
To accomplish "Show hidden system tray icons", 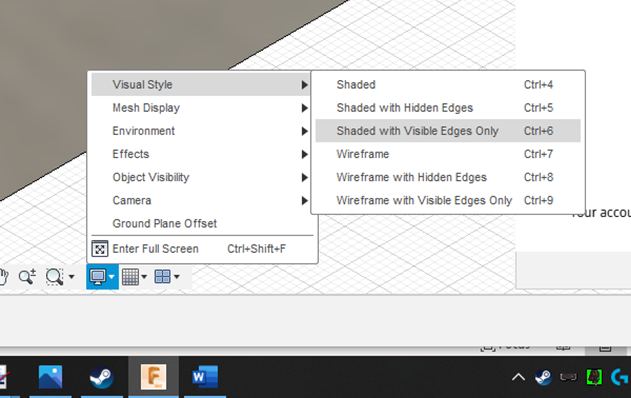I will (x=518, y=377).
